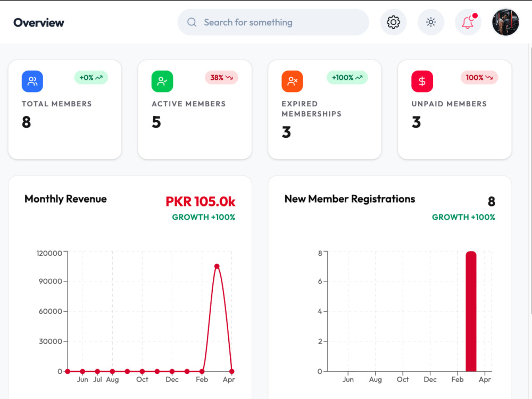Click the Active Members count 5

pyautogui.click(x=156, y=122)
